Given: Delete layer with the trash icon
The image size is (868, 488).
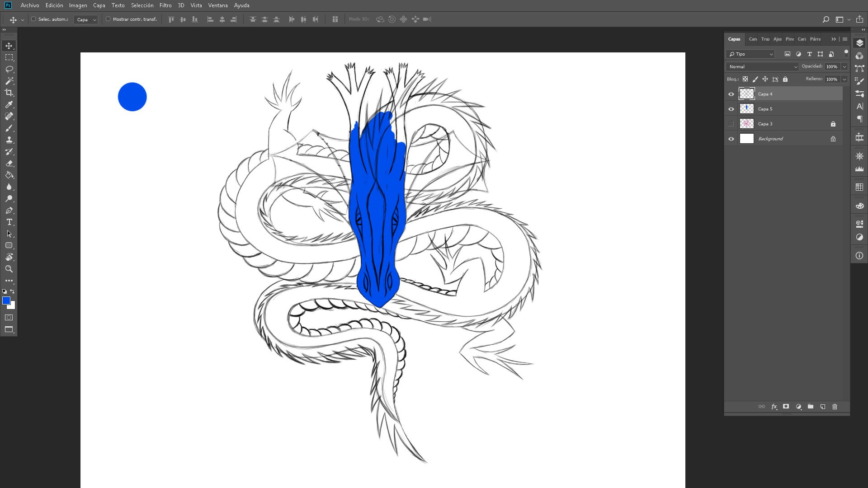Looking at the screenshot, I should [x=835, y=407].
